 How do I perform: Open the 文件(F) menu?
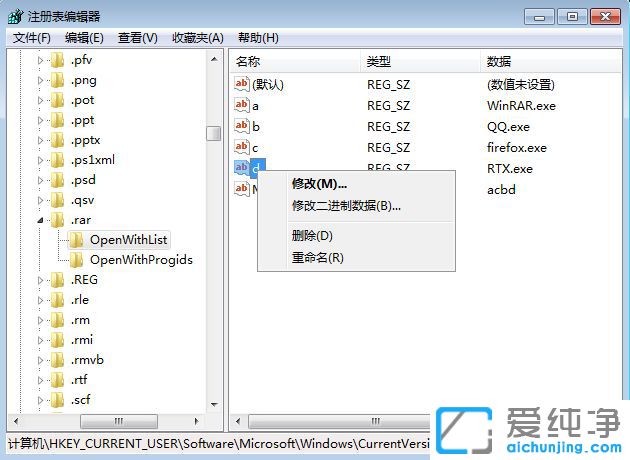pos(32,38)
